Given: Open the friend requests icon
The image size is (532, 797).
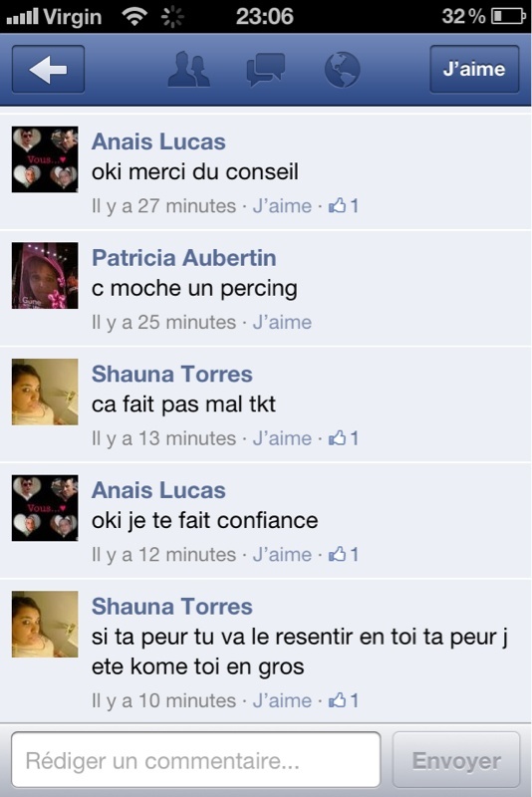Looking at the screenshot, I should pos(188,69).
